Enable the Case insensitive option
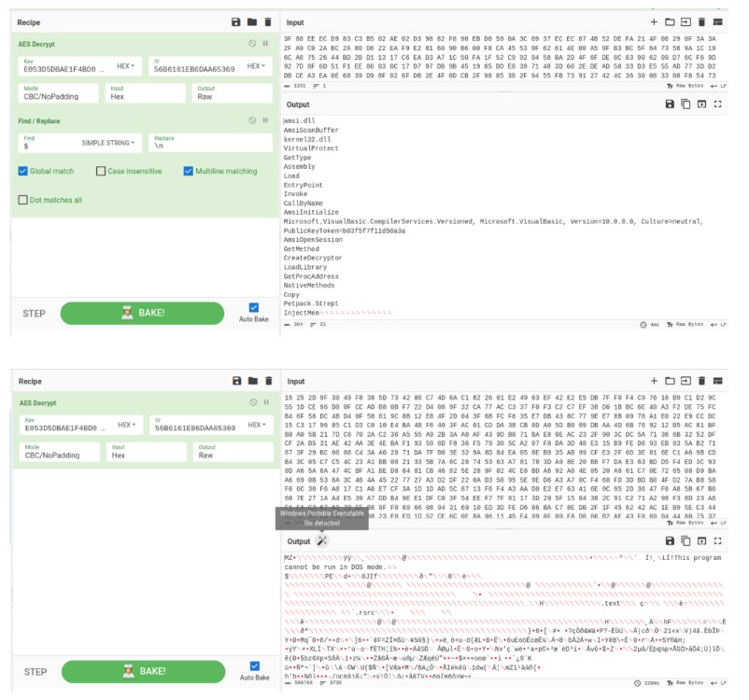 [101, 171]
